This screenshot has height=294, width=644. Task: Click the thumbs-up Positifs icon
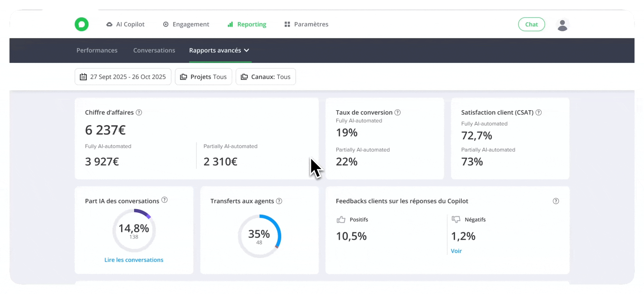[x=341, y=219]
